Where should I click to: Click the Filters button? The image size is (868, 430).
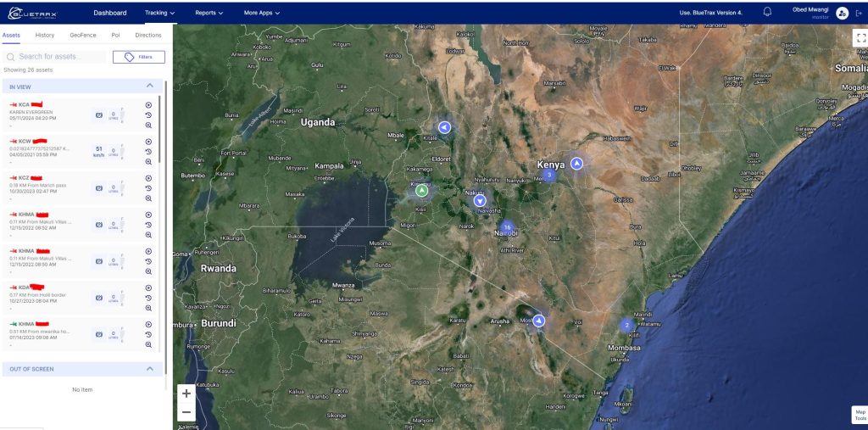(139, 57)
